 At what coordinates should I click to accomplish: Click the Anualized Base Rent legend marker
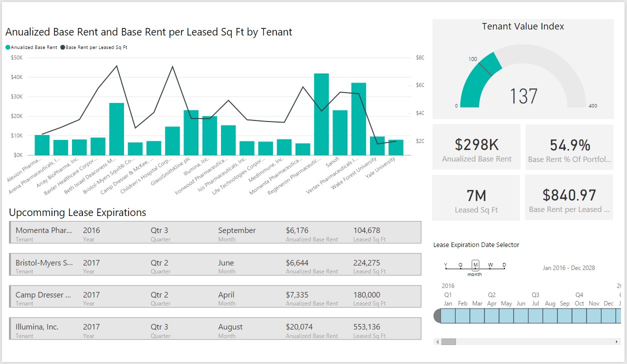[8, 47]
